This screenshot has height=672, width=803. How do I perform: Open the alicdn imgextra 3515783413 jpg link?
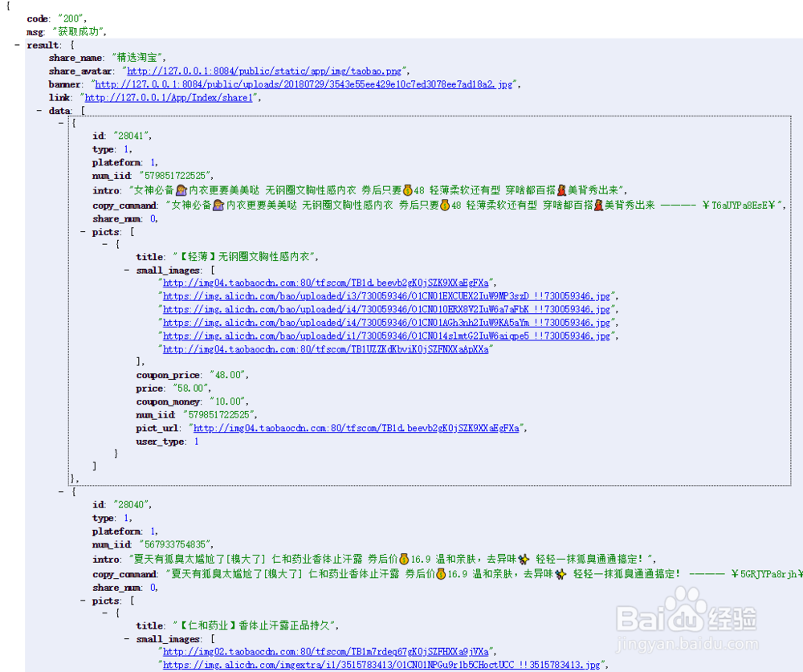381,665
